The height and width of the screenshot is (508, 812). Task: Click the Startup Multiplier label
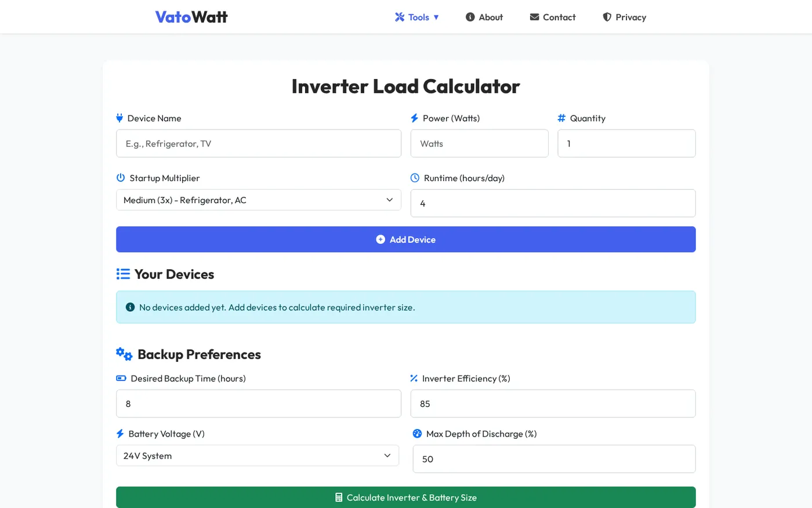click(165, 178)
